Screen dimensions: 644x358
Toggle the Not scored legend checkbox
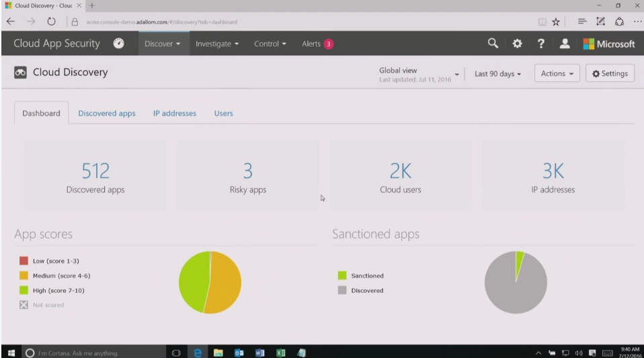(24, 305)
